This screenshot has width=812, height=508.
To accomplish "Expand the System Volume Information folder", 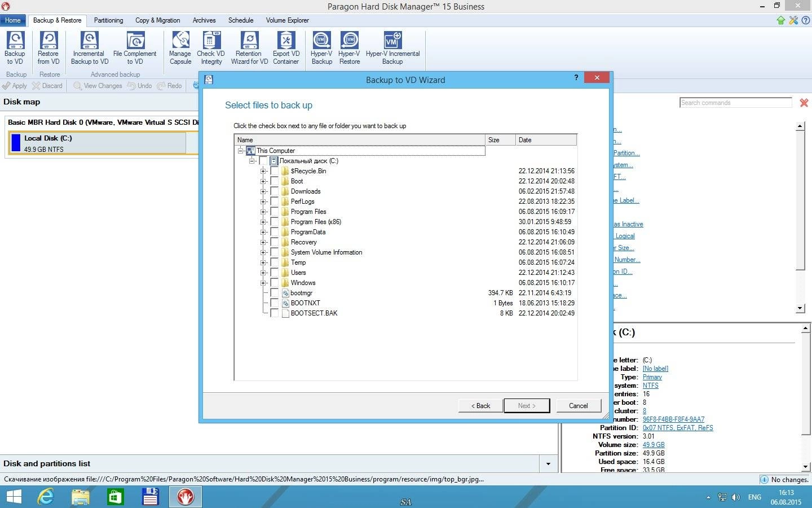I will coord(263,252).
